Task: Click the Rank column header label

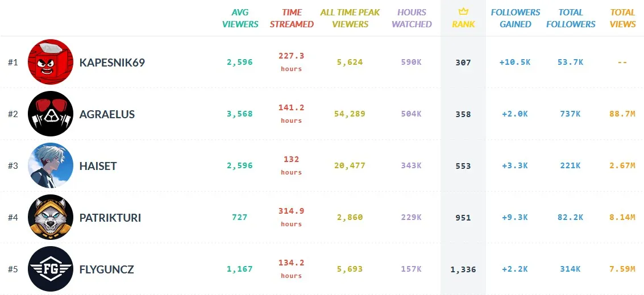Action: [463, 24]
